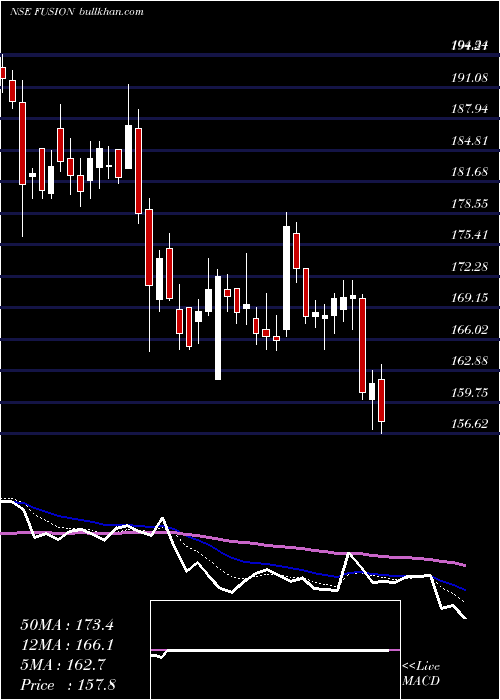Viewport: 500px width, 700px height.
Task: Click the 184.81 price axis label
Action: 470,141
